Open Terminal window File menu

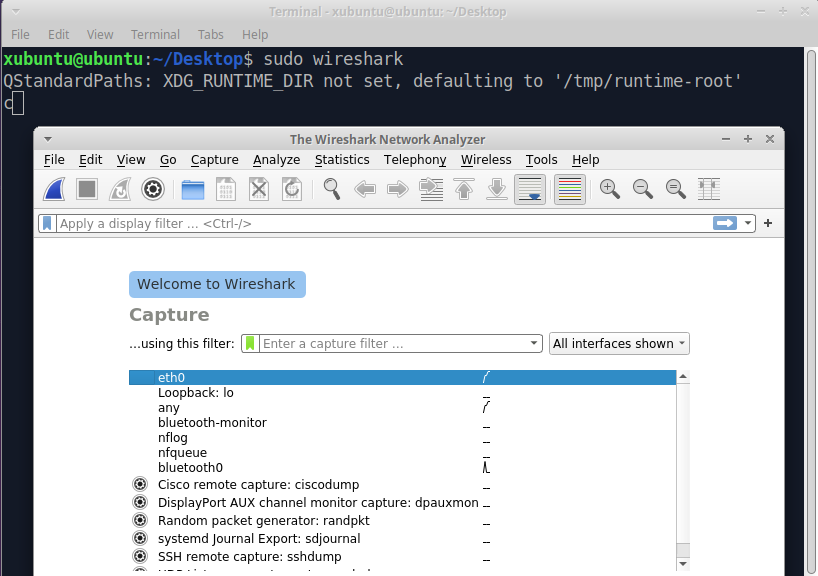click(x=20, y=34)
